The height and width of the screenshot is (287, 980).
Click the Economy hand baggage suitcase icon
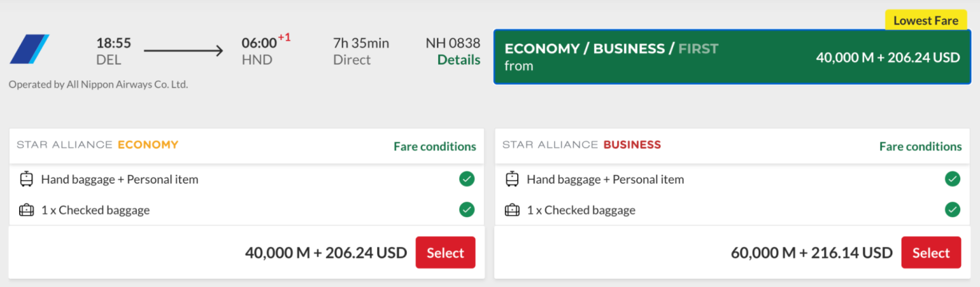click(27, 180)
